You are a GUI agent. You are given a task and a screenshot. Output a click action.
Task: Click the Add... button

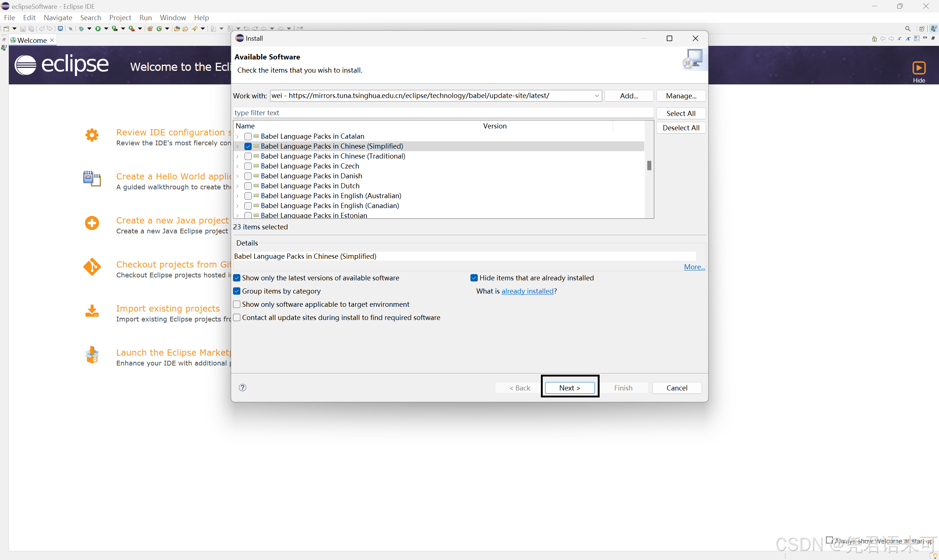(x=629, y=96)
